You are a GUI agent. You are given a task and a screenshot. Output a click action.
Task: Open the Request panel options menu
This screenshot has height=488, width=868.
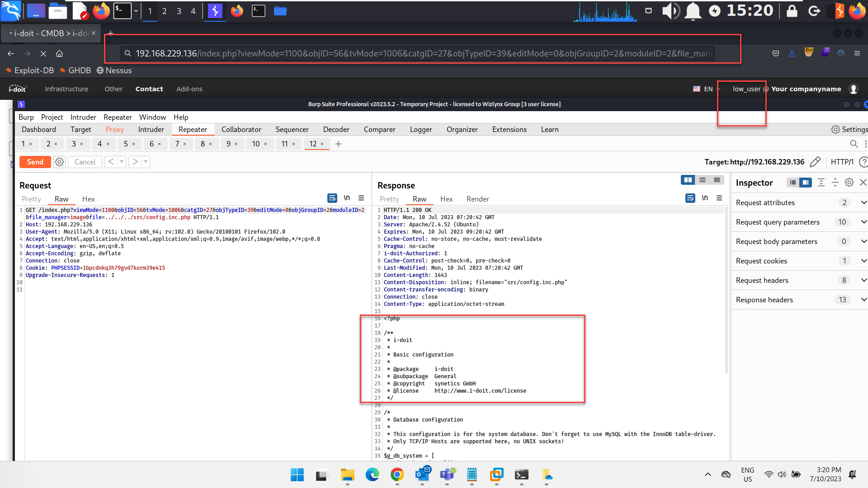(361, 198)
